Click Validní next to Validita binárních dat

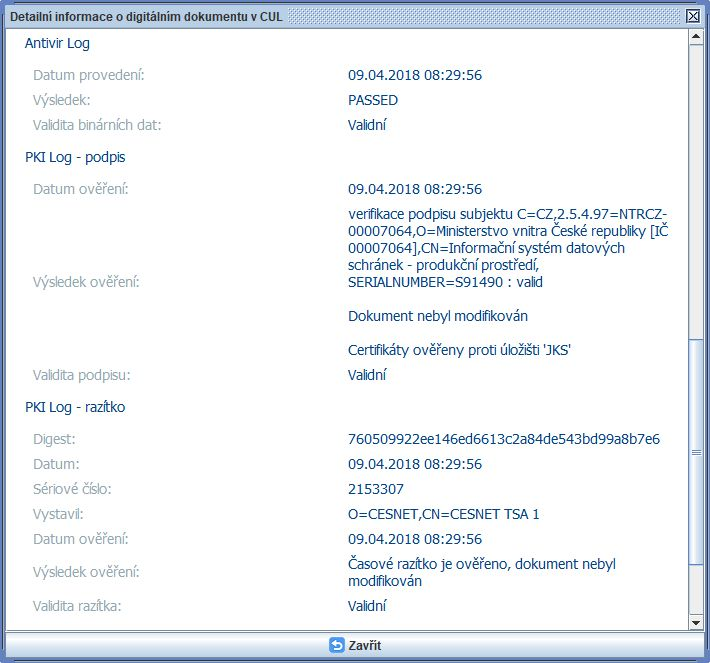point(367,125)
